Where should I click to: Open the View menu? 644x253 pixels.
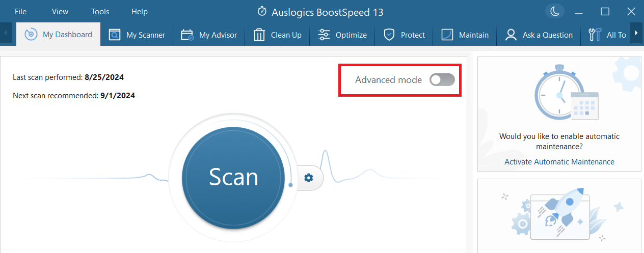[x=60, y=11]
